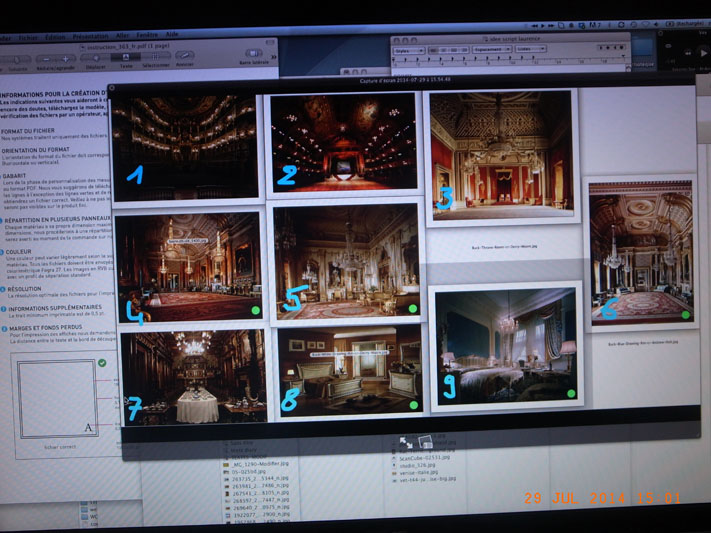
Task: Click the zoom in plus button in Preview
Action: (65, 59)
